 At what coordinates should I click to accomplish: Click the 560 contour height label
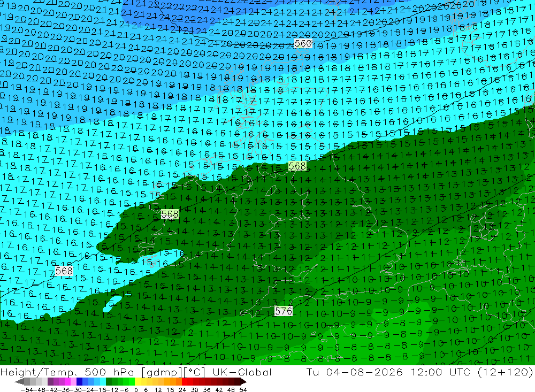(x=303, y=44)
